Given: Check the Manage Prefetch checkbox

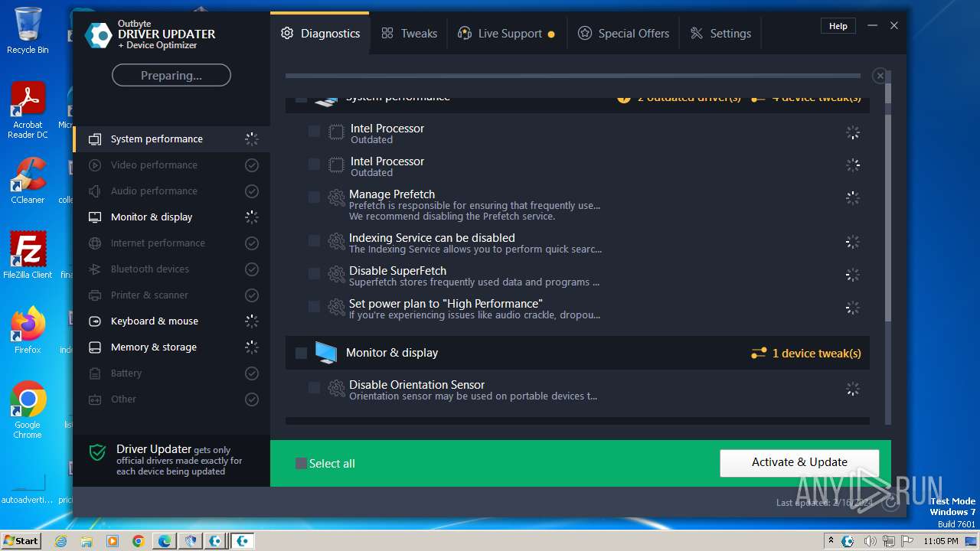Looking at the screenshot, I should (314, 197).
